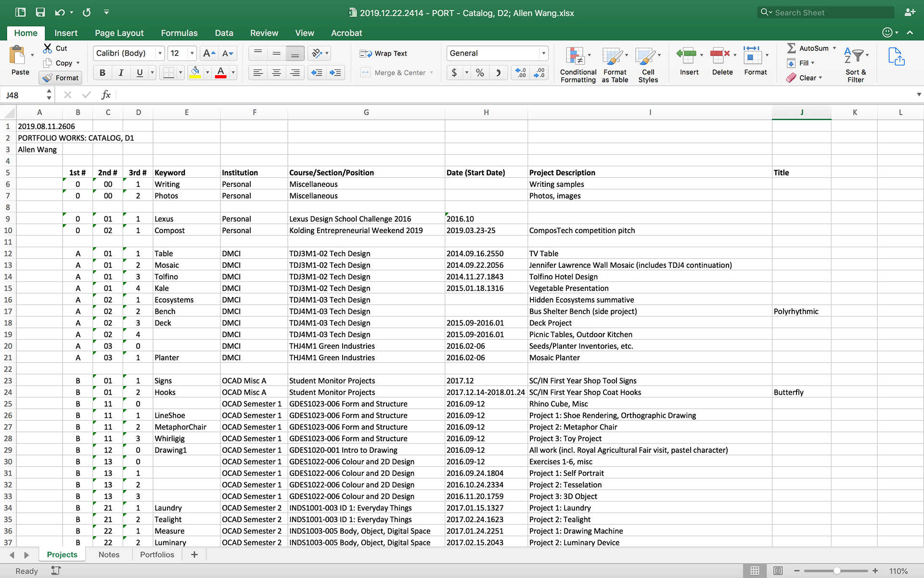
Task: Switch to Normal view in status bar
Action: 755,571
